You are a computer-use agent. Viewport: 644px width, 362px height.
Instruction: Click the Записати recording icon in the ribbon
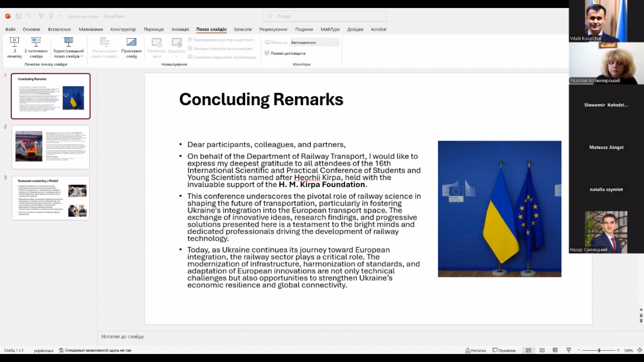tap(177, 42)
